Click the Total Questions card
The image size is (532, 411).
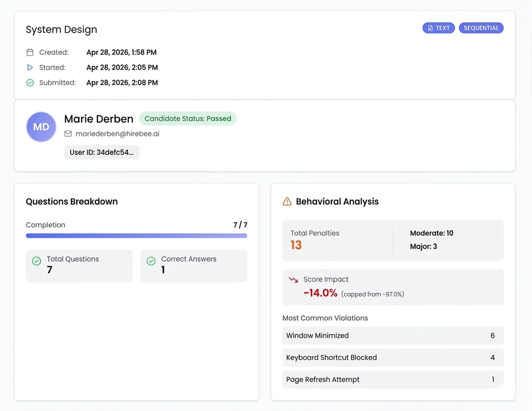click(79, 266)
